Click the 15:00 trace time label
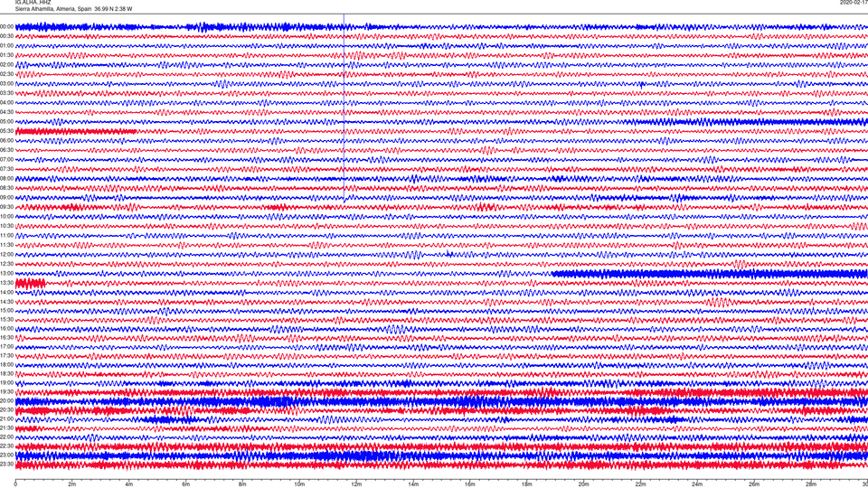Viewport: 868px width, 488px height. 6,311
